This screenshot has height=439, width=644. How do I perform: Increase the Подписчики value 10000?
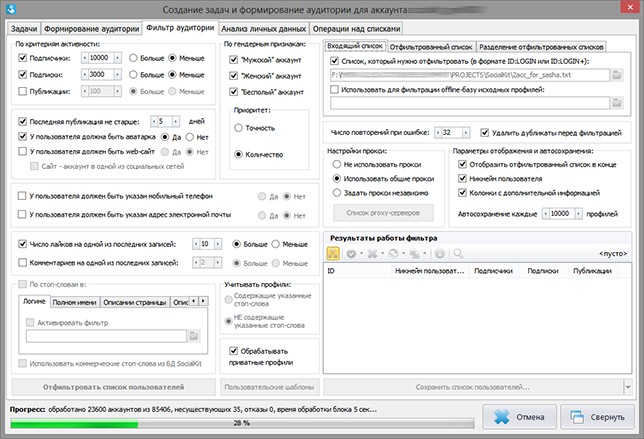coord(117,58)
